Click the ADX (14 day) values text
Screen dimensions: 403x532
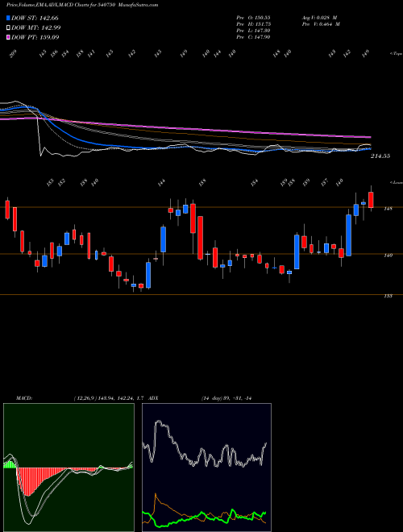click(226, 398)
